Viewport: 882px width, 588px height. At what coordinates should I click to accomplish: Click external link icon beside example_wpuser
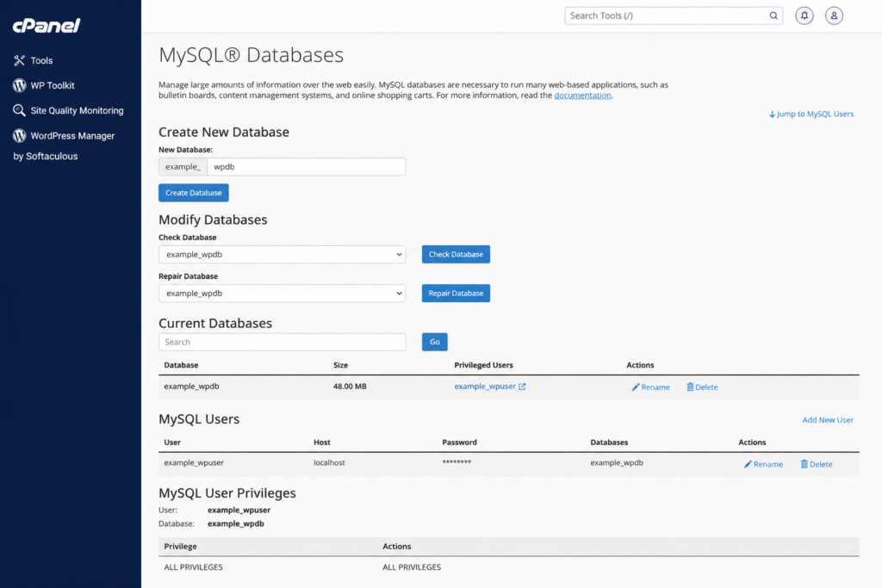522,387
